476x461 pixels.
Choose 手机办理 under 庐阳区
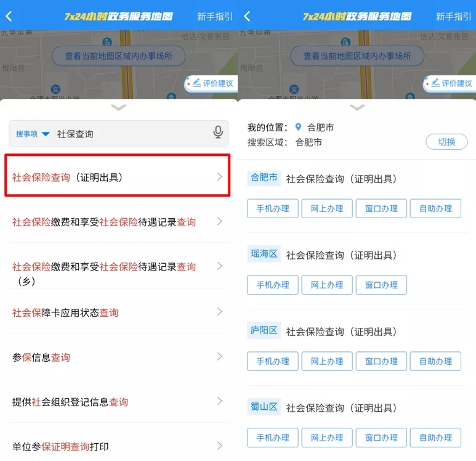click(273, 361)
